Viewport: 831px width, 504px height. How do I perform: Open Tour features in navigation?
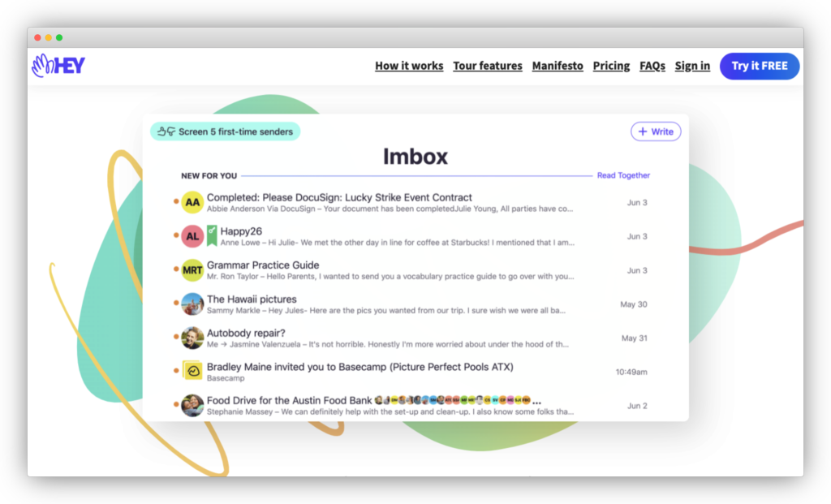point(487,66)
